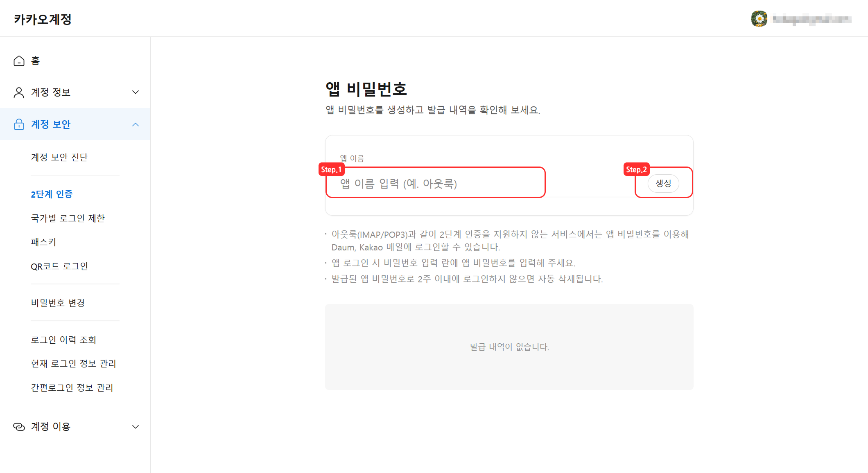Open 현재 로그인 정보 관리
868x473 pixels.
click(x=74, y=363)
